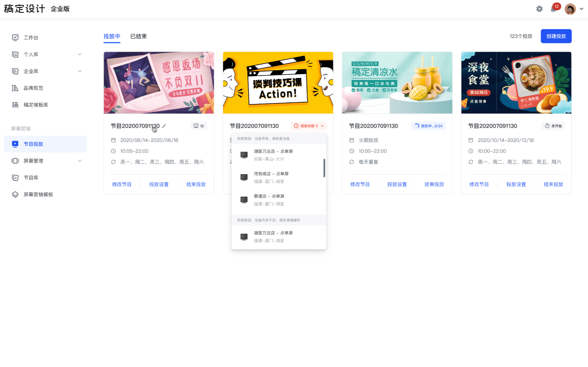Click 结束投放 on the 感恩返场 card
588x367 pixels.
pos(196,184)
